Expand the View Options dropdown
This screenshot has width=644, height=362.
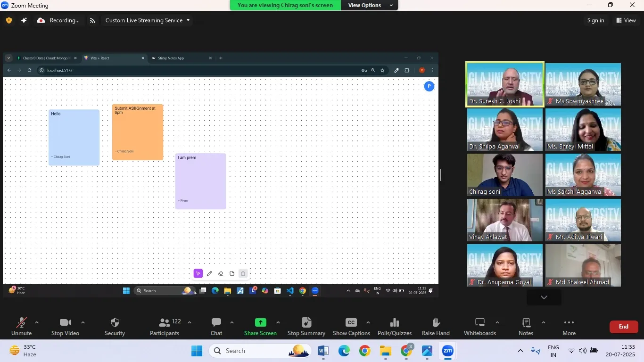[x=371, y=5]
